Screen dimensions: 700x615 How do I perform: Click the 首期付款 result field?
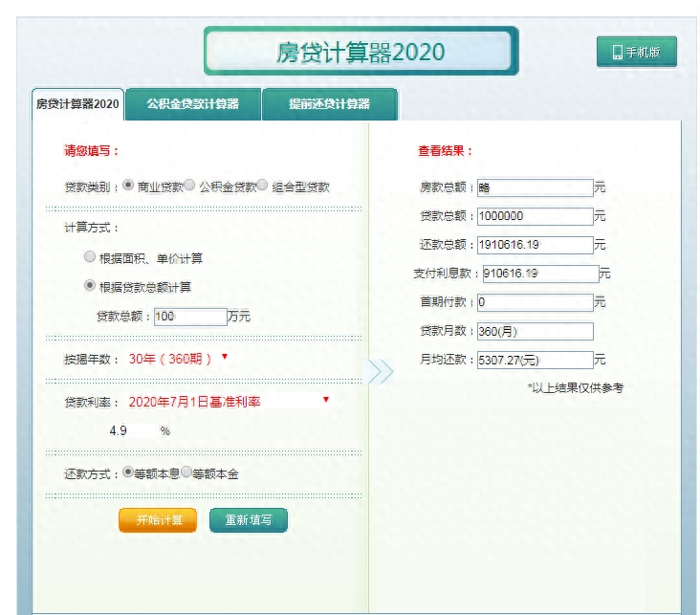[536, 302]
